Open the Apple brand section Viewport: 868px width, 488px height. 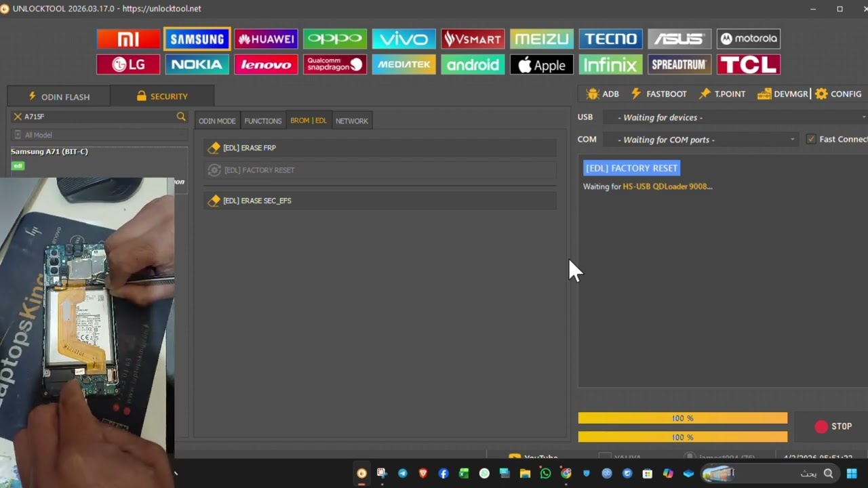click(541, 64)
